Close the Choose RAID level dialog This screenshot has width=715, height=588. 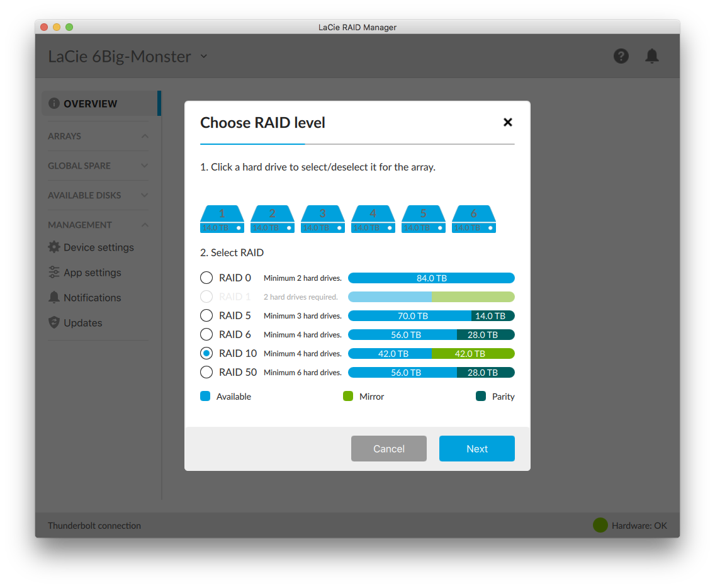(x=507, y=122)
